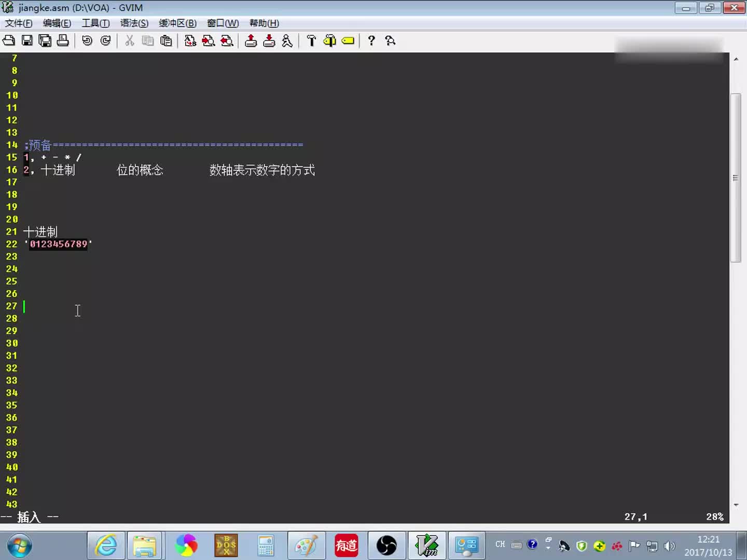
Task: Switch to the GVIM taskbar button
Action: click(x=427, y=546)
